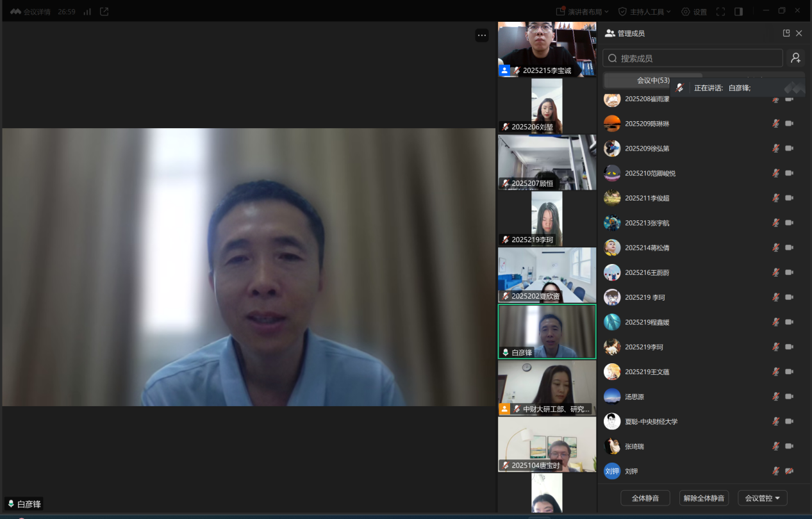Image resolution: width=812 pixels, height=519 pixels.
Task: Toggle microphone for 2025209陈琳琳
Action: pyautogui.click(x=775, y=124)
